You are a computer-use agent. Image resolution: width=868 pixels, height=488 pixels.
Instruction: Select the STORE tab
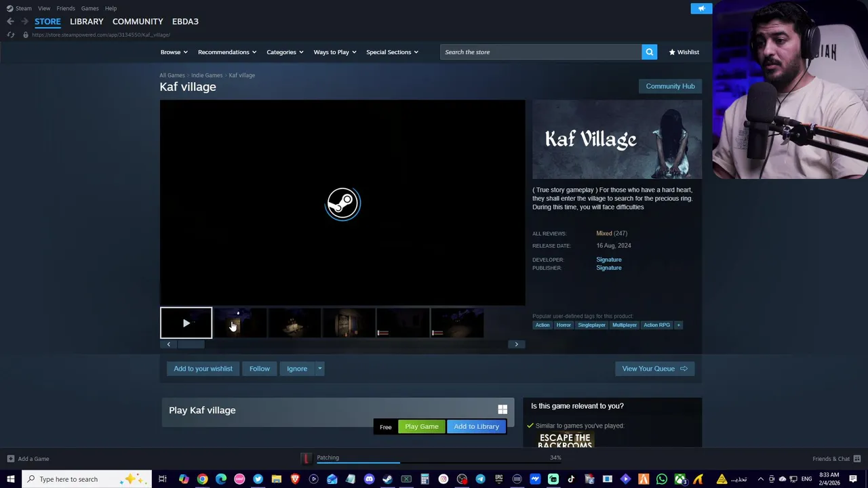[x=47, y=22]
